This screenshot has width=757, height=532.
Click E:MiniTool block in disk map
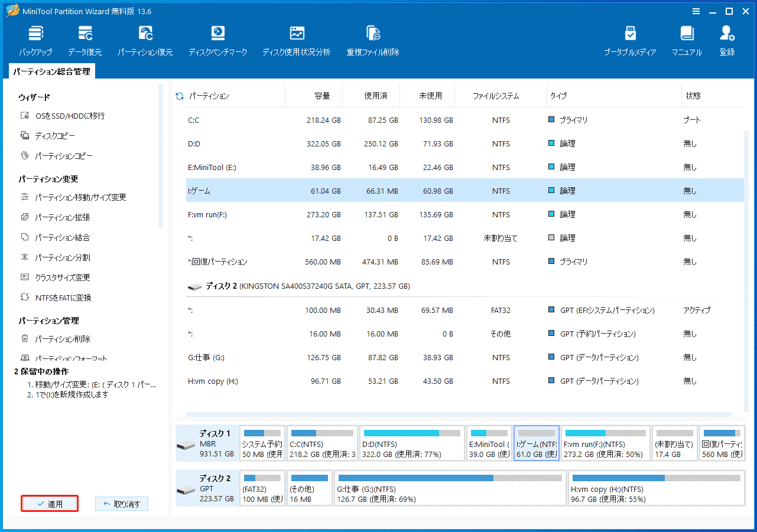(x=489, y=443)
